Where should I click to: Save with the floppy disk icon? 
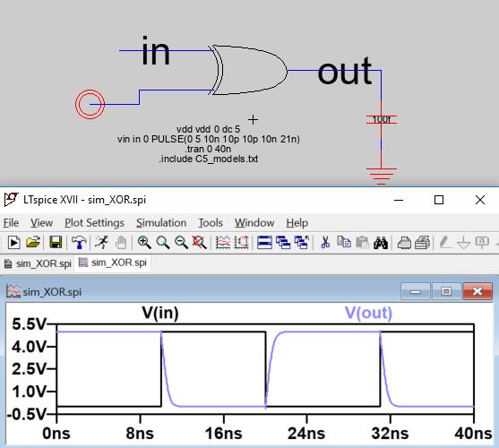[56, 243]
